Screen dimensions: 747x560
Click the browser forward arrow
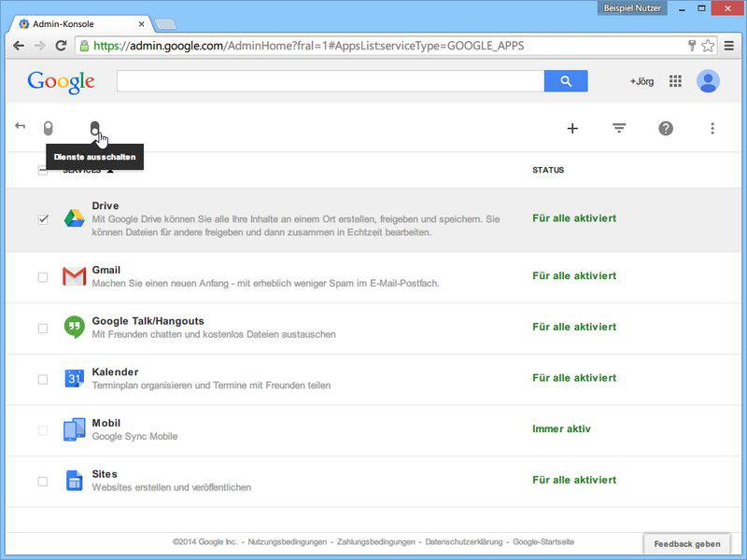pyautogui.click(x=39, y=46)
